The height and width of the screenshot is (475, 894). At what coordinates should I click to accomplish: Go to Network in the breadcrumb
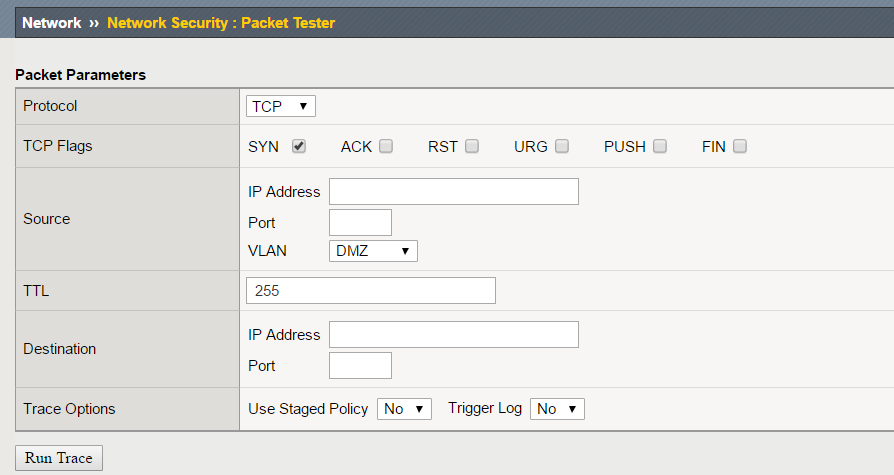coord(51,23)
